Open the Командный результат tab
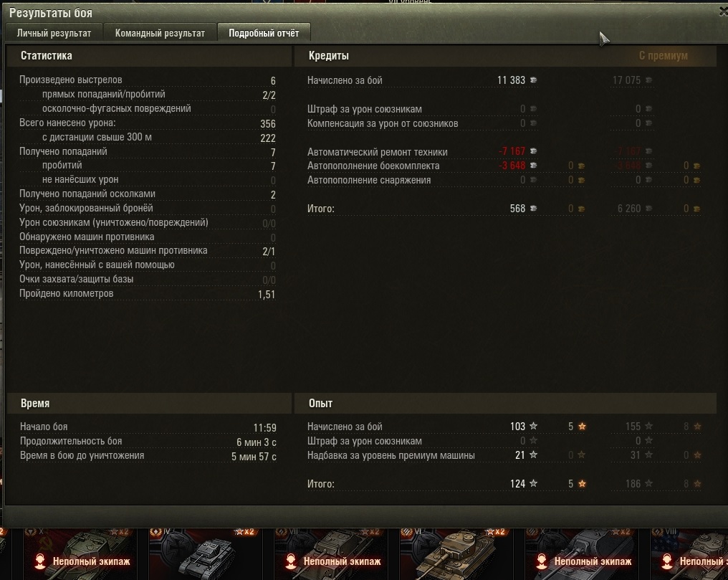Screen dimensions: 728x580 pos(160,33)
